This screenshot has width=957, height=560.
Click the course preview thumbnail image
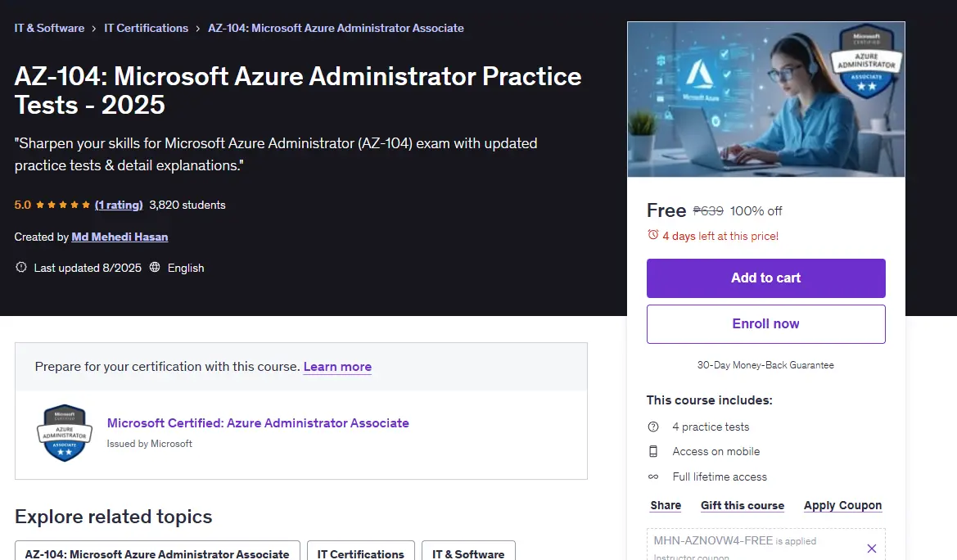(x=766, y=100)
